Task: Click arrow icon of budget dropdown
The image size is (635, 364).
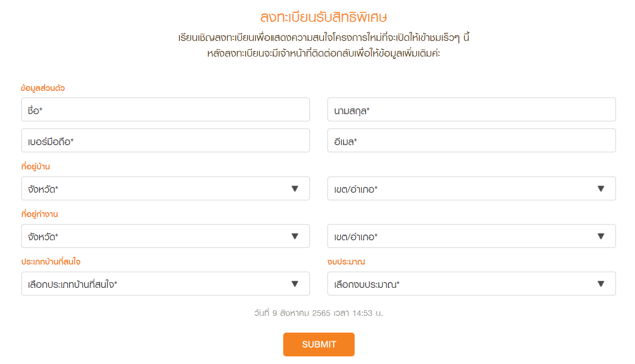Action: (x=601, y=284)
